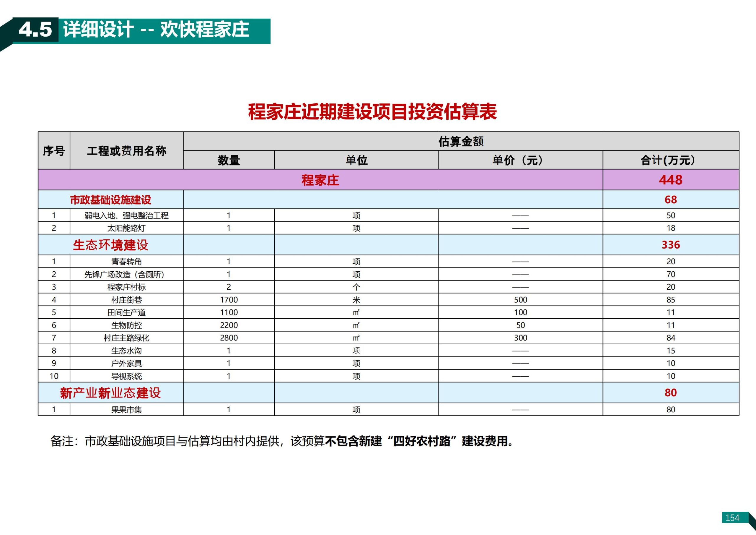This screenshot has height=535, width=756.
Task: Select the 单价（元） column header
Action: 521,160
